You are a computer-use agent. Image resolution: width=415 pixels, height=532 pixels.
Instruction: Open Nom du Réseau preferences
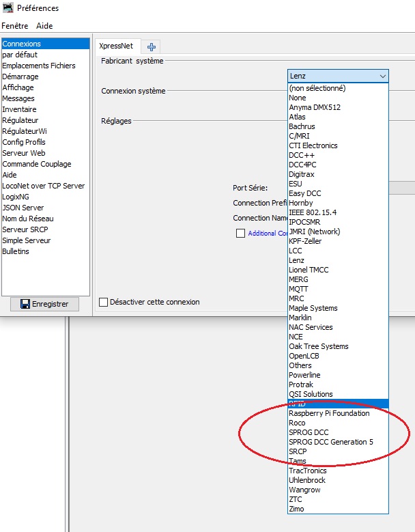(x=46, y=219)
